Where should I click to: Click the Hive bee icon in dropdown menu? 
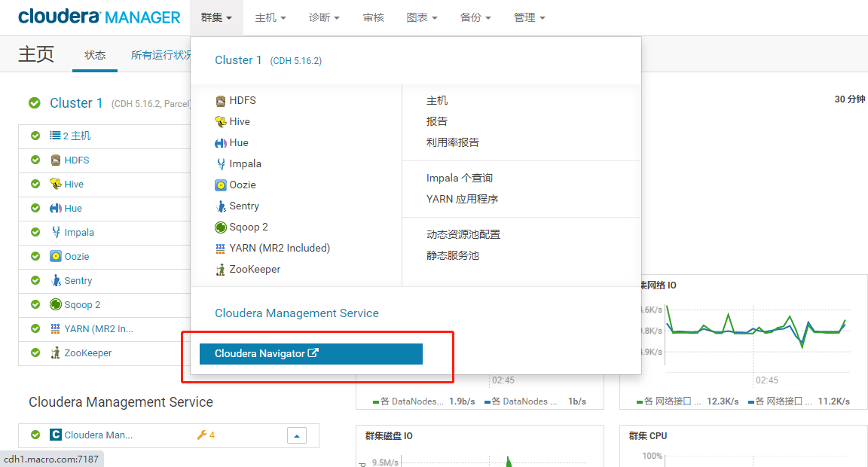pos(220,122)
